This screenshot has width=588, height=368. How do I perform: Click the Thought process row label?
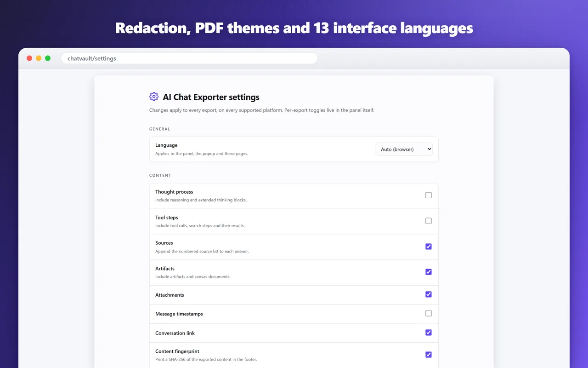(174, 192)
